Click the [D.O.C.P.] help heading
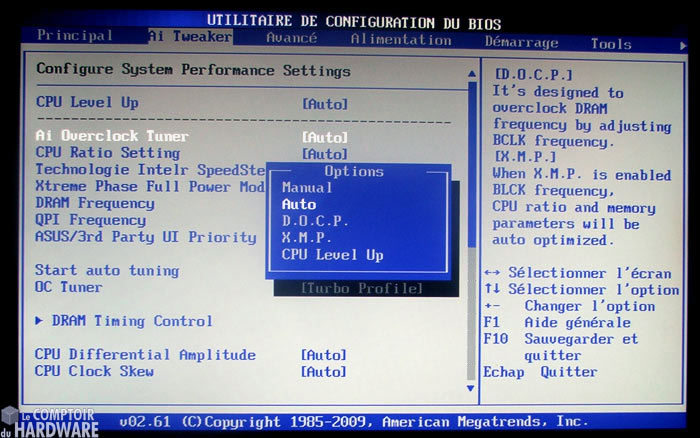The width and height of the screenshot is (700, 438). 534,75
